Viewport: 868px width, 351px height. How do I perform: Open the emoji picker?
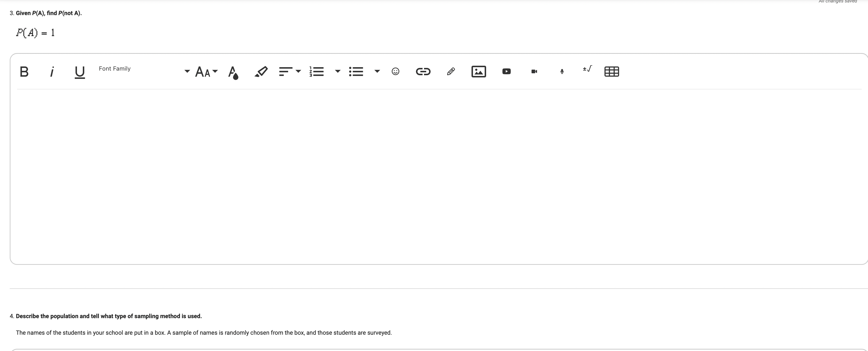395,71
